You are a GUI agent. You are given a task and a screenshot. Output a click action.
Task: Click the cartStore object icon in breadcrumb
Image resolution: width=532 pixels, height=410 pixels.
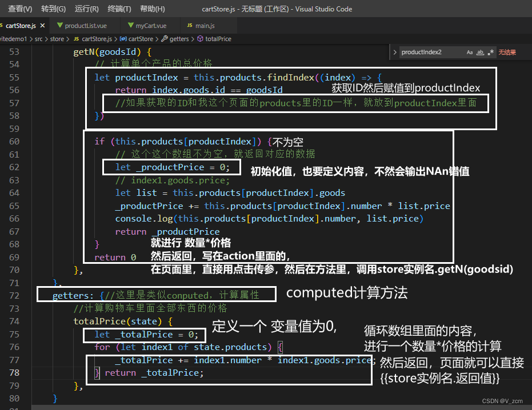(x=123, y=39)
